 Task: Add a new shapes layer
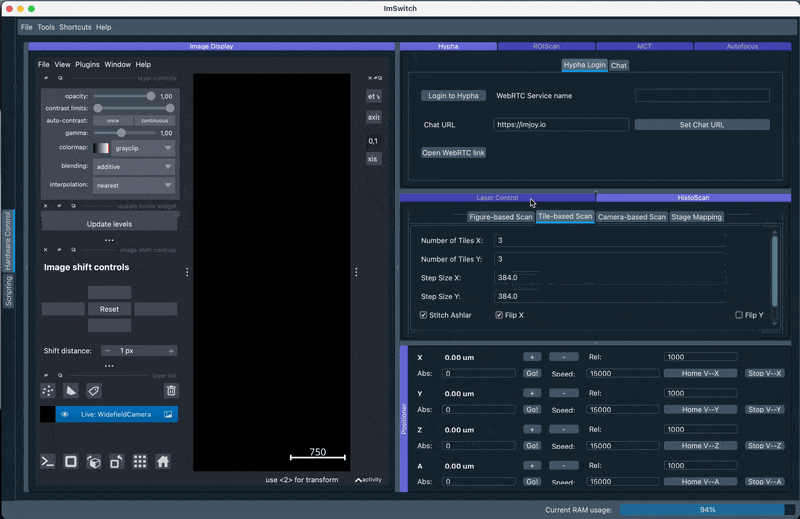(x=70, y=391)
